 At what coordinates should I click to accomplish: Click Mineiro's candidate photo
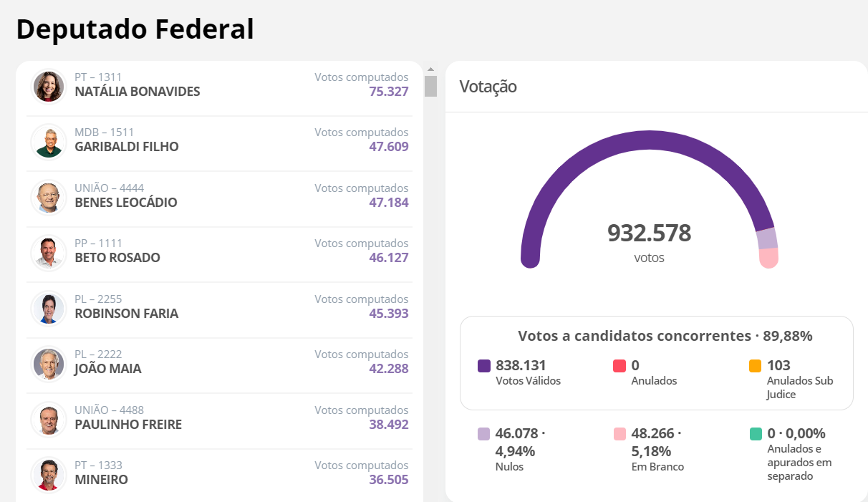(x=49, y=474)
